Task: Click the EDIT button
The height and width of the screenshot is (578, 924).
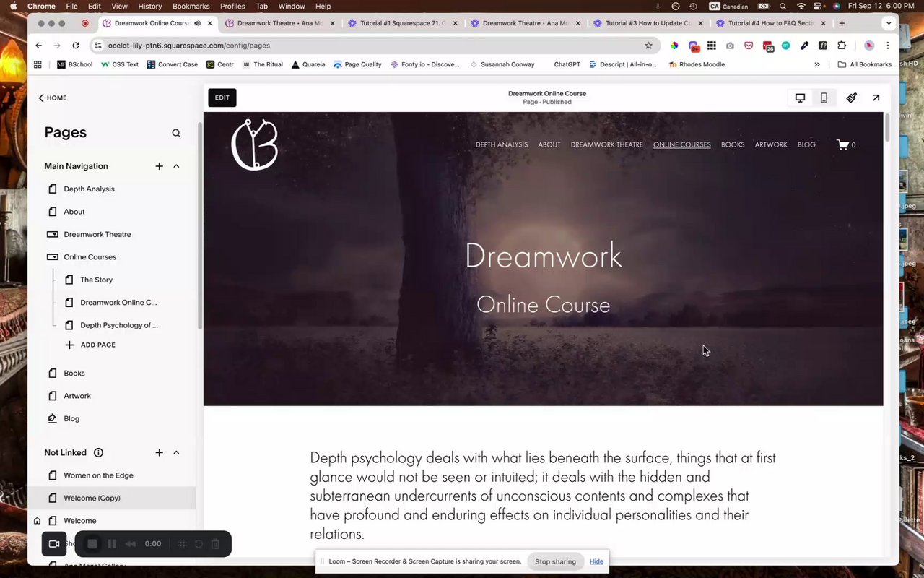Action: coord(222,98)
